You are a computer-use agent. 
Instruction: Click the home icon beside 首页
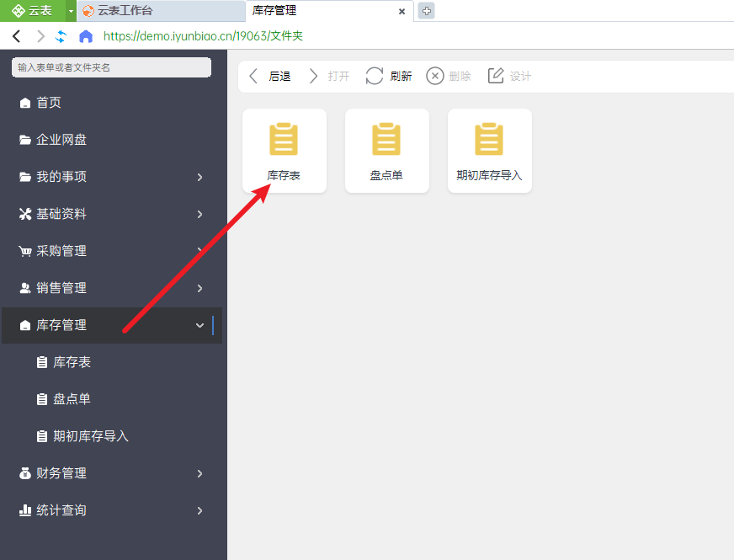click(x=25, y=103)
